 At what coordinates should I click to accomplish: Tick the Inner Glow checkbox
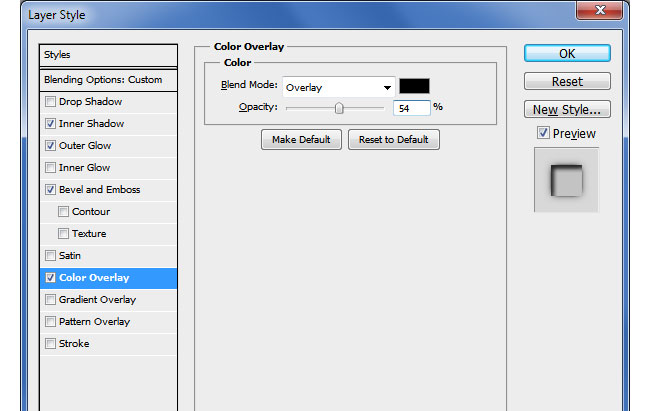coord(50,168)
